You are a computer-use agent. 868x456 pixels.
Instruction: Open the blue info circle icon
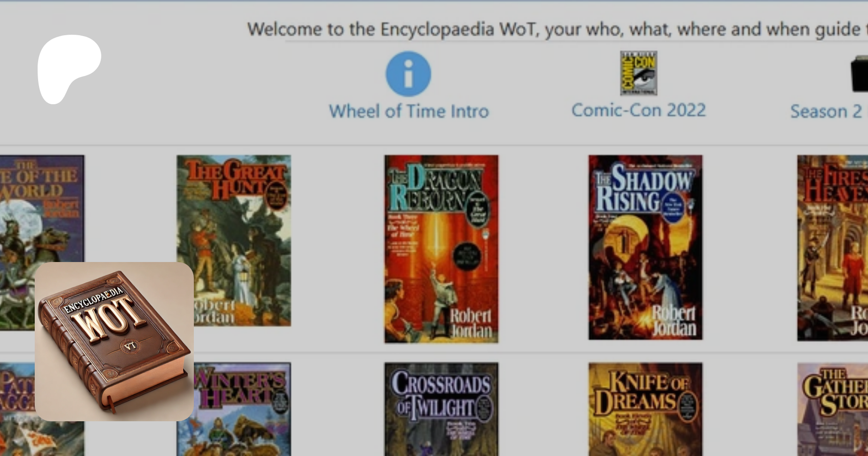(x=408, y=74)
